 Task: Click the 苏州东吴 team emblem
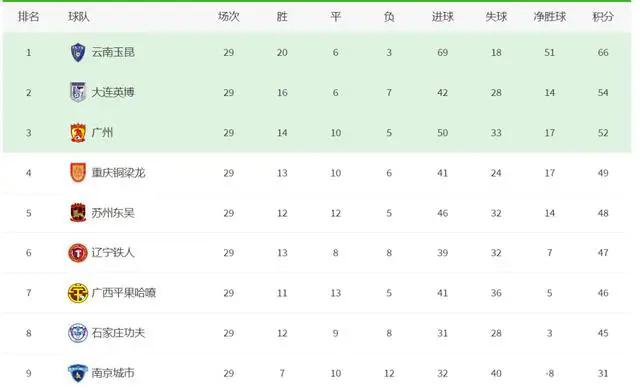(78, 213)
